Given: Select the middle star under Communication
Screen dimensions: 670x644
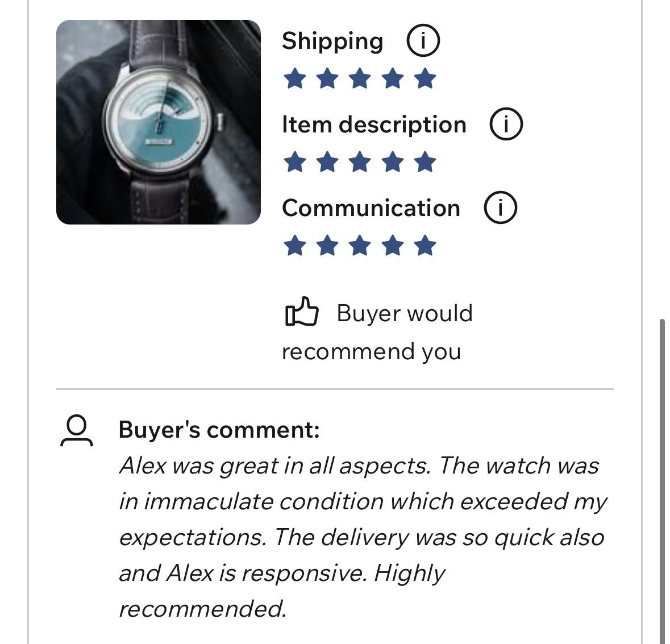Looking at the screenshot, I should coord(360,246).
